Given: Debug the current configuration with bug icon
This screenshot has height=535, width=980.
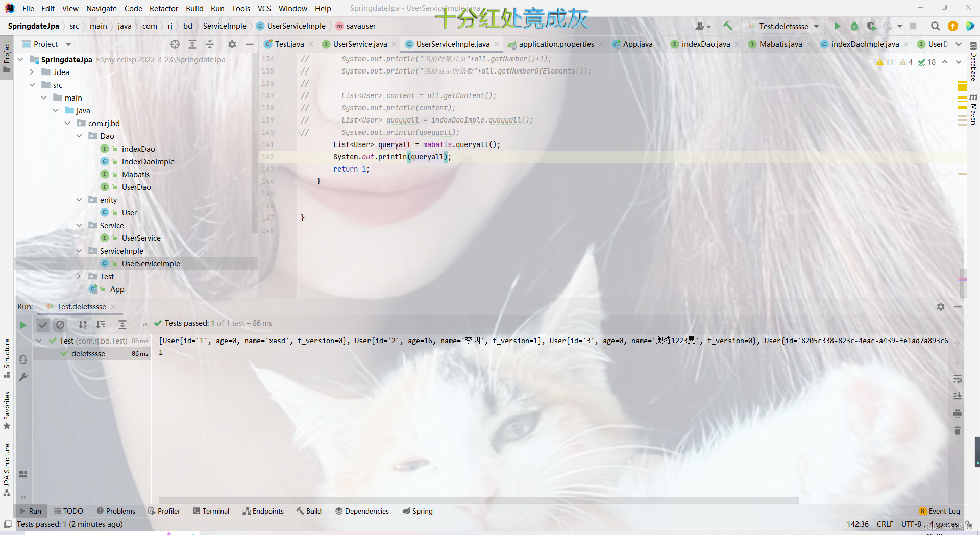Looking at the screenshot, I should (x=854, y=26).
